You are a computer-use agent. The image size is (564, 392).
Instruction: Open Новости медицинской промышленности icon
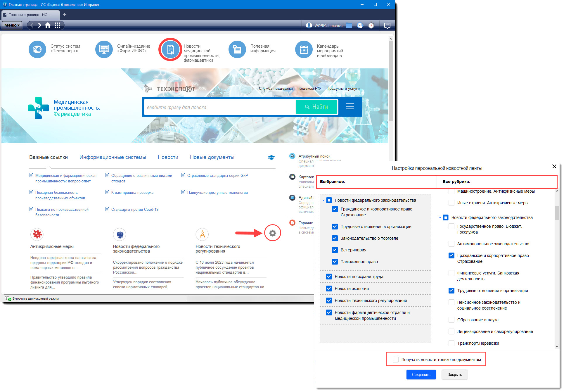coord(171,49)
